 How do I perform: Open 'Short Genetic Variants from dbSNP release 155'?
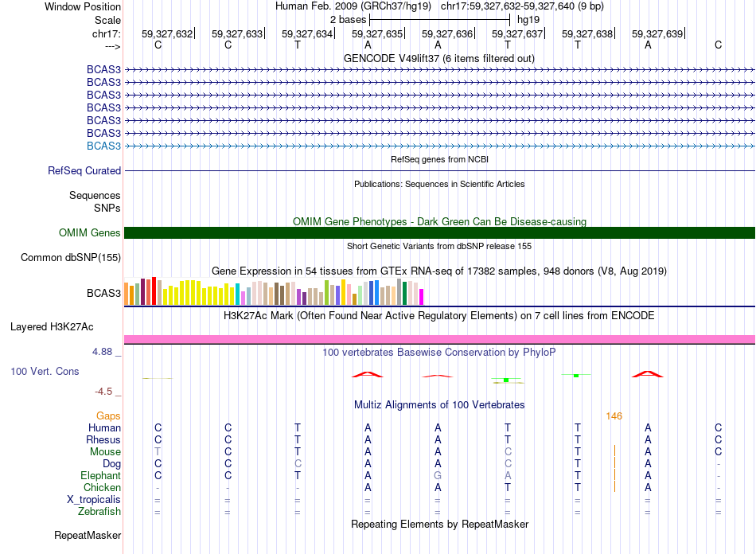439,246
